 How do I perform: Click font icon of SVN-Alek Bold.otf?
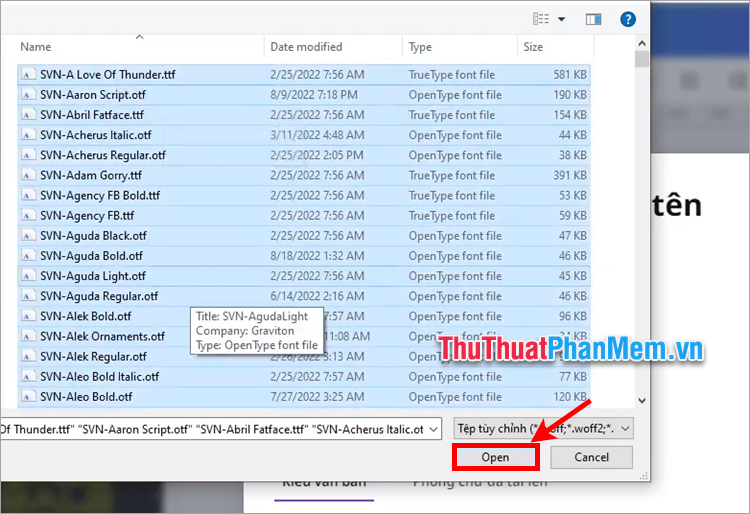28,316
